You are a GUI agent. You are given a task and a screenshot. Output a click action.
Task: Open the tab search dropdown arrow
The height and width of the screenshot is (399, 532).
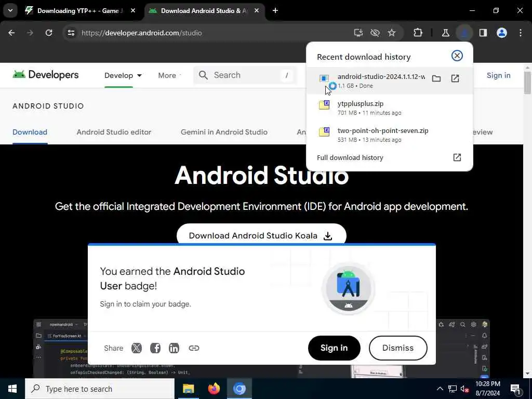point(10,10)
